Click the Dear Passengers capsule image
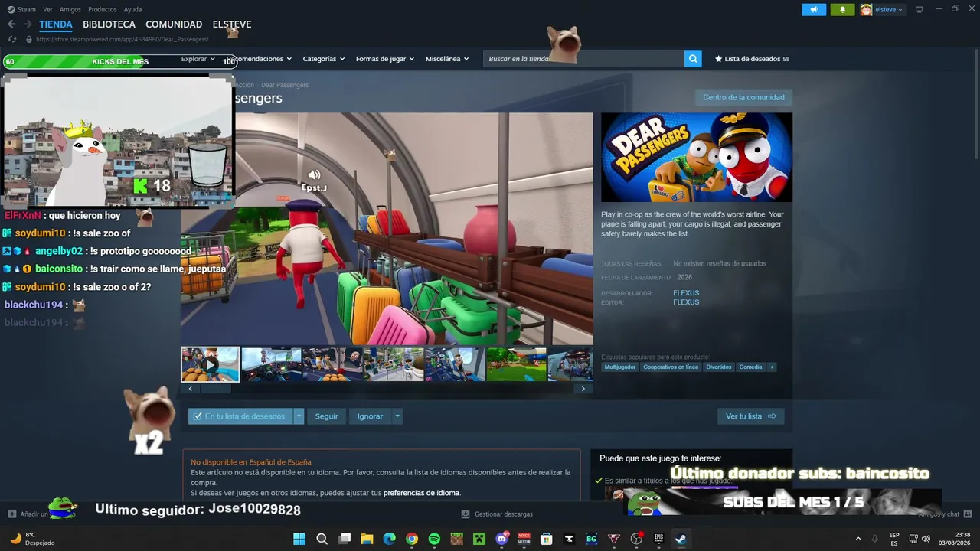Image resolution: width=980 pixels, height=551 pixels. click(x=697, y=158)
